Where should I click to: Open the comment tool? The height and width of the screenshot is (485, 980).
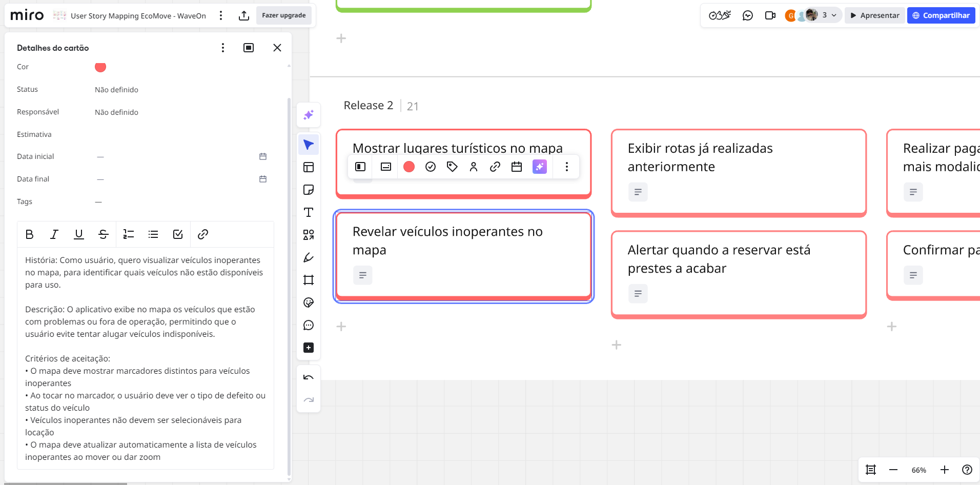tap(309, 326)
